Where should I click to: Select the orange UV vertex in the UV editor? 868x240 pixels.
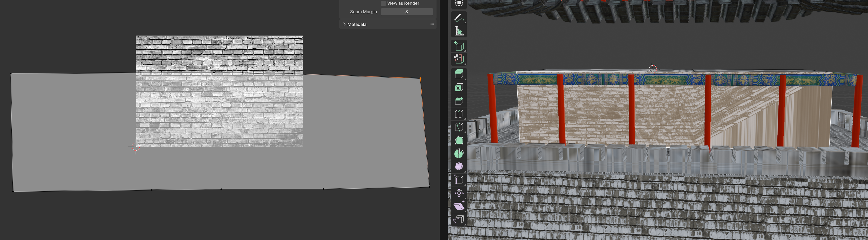421,78
